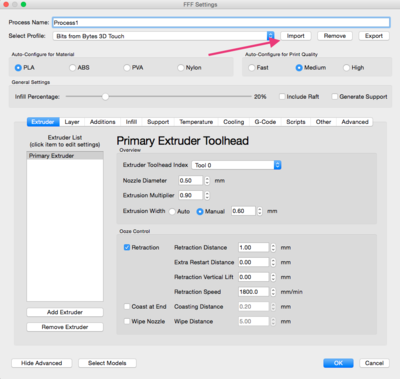Enable the Wipe Nozzle checkbox
Viewport: 400px width, 379px height.
pos(127,321)
